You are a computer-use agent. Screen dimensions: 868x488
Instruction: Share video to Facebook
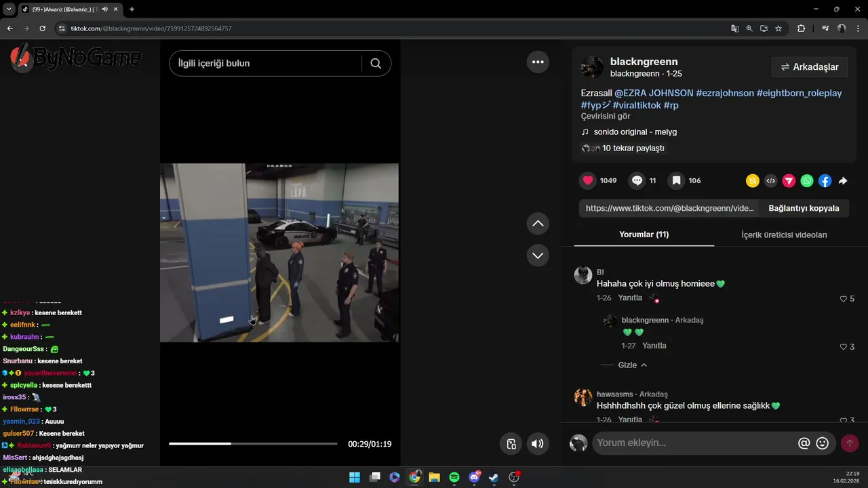tap(825, 181)
